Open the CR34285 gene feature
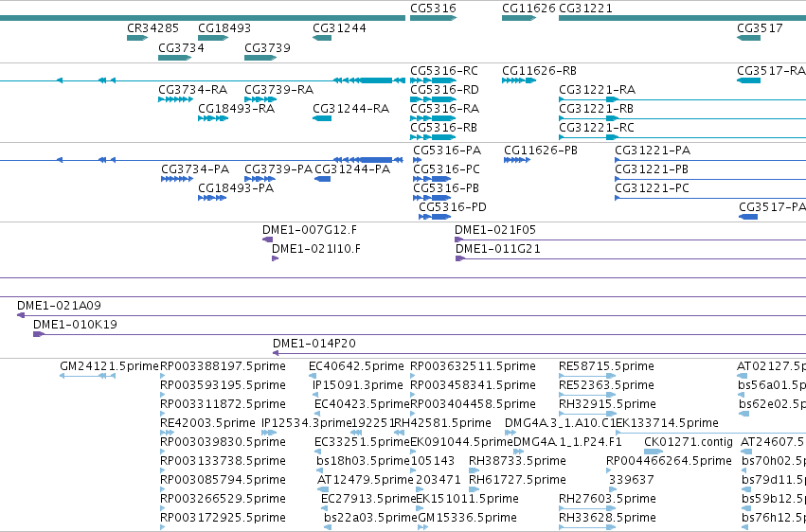 [137, 38]
